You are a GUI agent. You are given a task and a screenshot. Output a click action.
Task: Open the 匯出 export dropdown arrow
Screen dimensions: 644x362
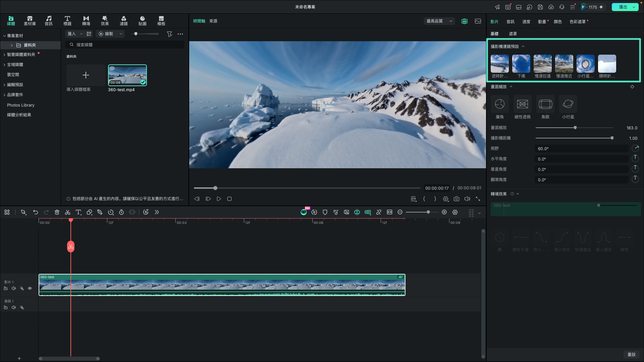click(x=634, y=7)
